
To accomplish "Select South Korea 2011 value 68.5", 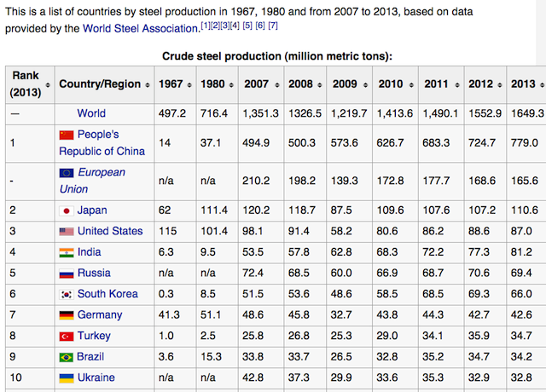I will [433, 294].
